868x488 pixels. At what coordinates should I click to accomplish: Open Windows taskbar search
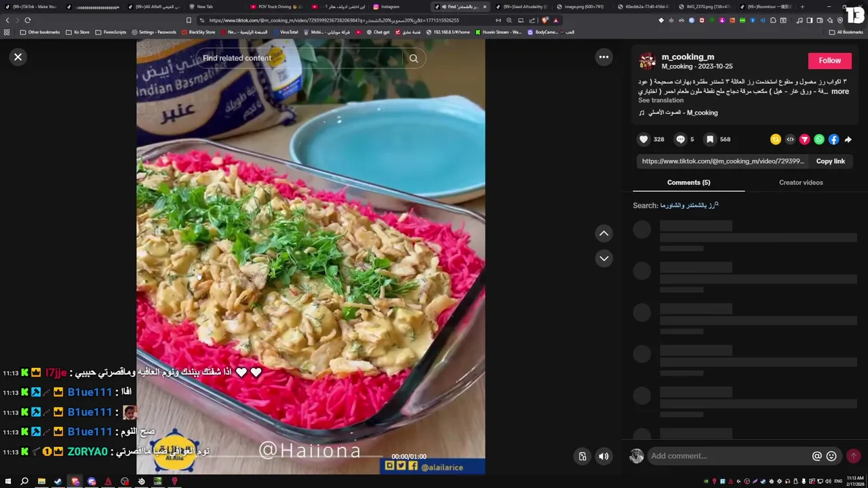[x=24, y=482]
